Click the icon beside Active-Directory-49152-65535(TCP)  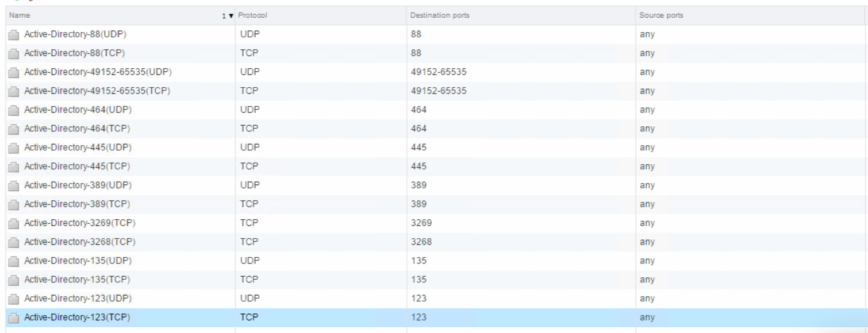[14, 91]
